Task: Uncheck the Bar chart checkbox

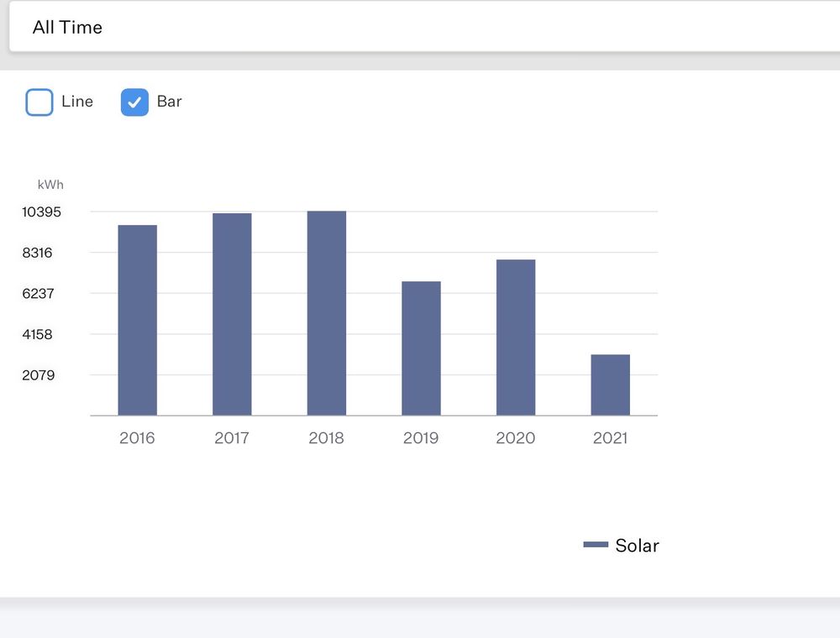Action: tap(134, 102)
